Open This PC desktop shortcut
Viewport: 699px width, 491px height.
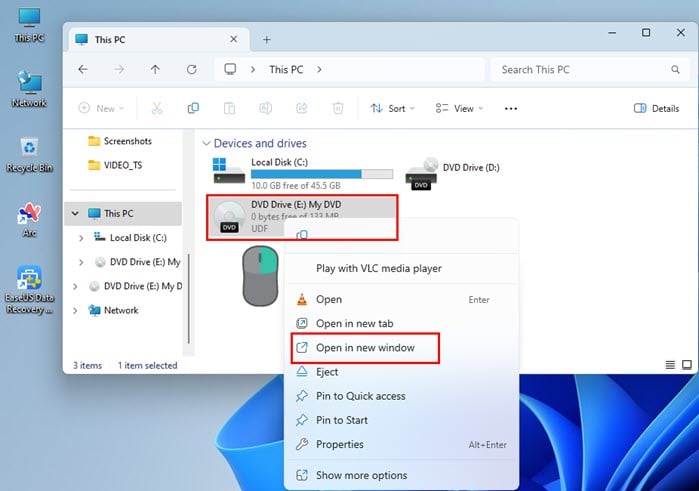(29, 25)
